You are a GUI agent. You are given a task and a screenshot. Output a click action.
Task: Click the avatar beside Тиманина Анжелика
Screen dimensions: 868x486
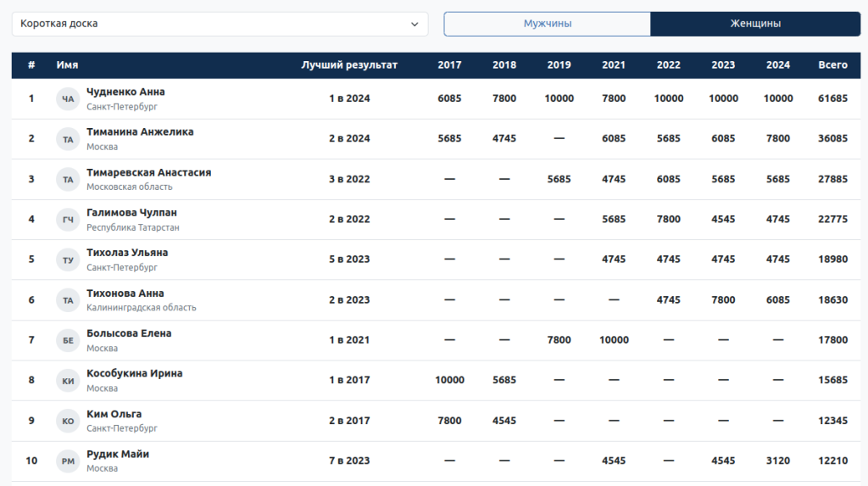point(68,139)
